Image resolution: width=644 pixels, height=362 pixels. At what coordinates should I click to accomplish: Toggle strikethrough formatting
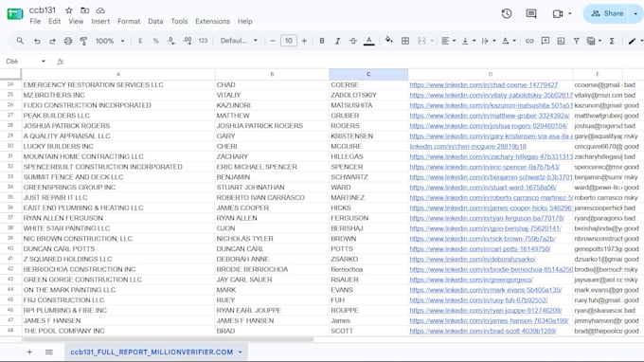pyautogui.click(x=353, y=41)
